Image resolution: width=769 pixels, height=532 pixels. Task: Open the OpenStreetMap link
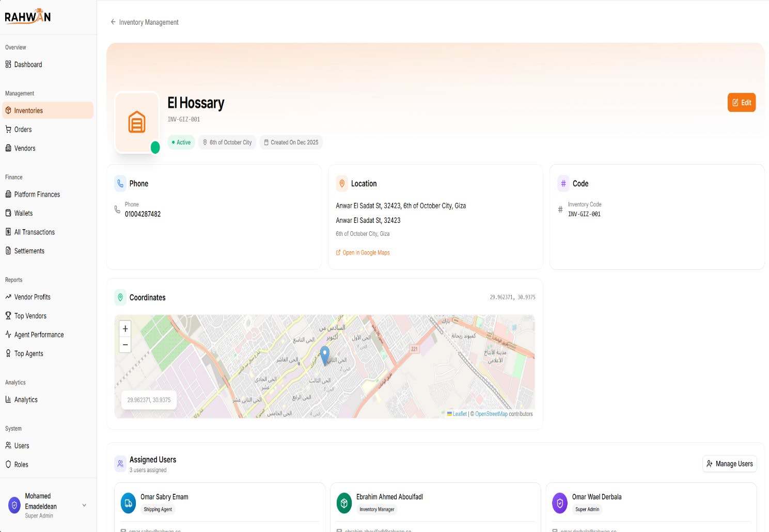[x=491, y=414]
